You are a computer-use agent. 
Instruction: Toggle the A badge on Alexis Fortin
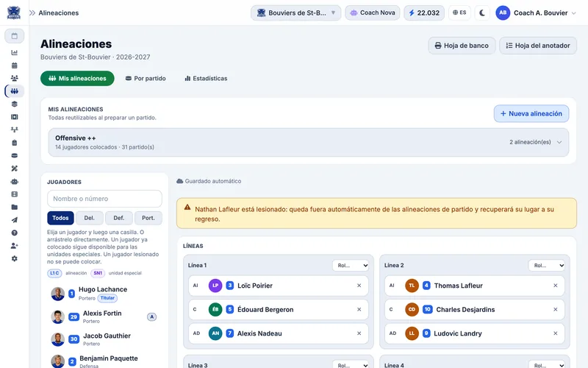[x=151, y=317]
